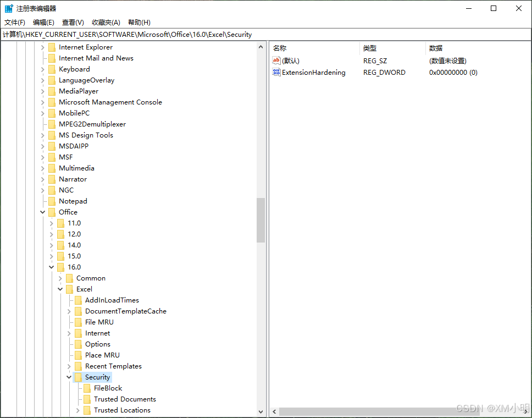The width and height of the screenshot is (532, 418).
Task: Expand the Recent Templates key
Action: click(69, 366)
